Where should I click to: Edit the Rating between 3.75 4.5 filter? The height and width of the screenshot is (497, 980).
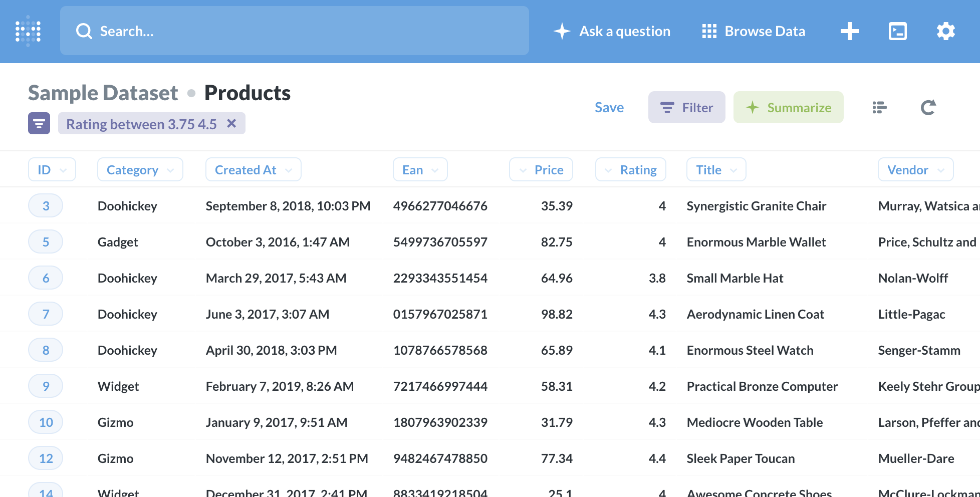[x=141, y=124]
